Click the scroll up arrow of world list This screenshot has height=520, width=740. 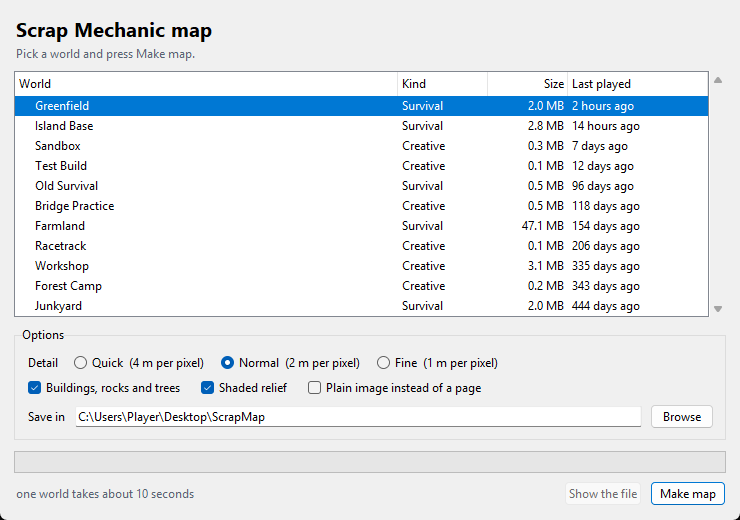[x=718, y=80]
